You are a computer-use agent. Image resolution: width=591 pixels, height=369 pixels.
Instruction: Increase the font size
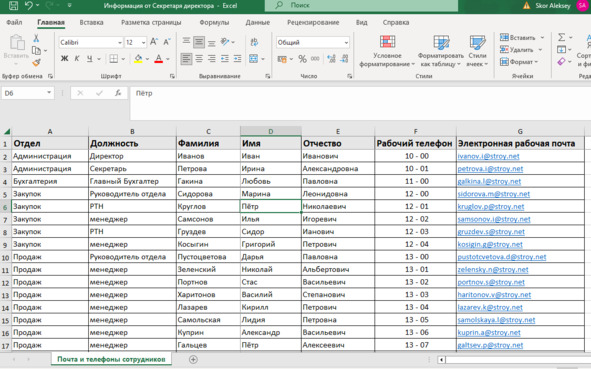[154, 42]
